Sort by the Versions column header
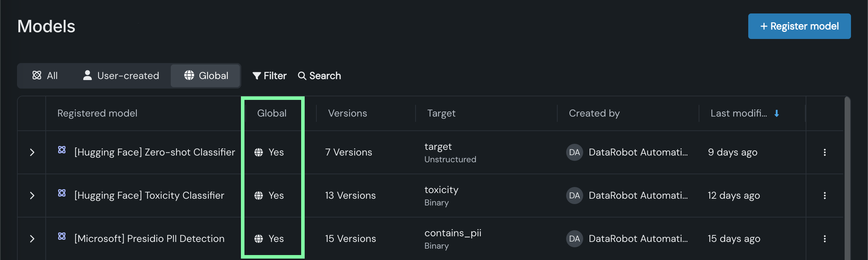This screenshot has height=260, width=868. (348, 113)
